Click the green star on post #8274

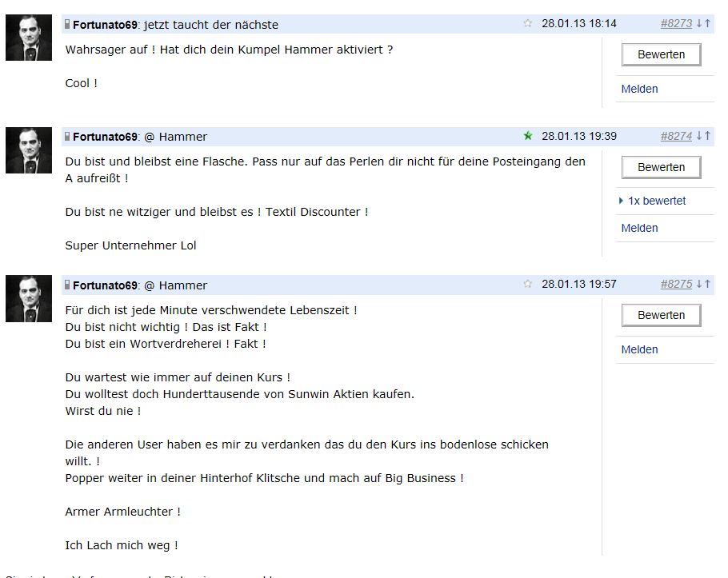click(x=527, y=136)
